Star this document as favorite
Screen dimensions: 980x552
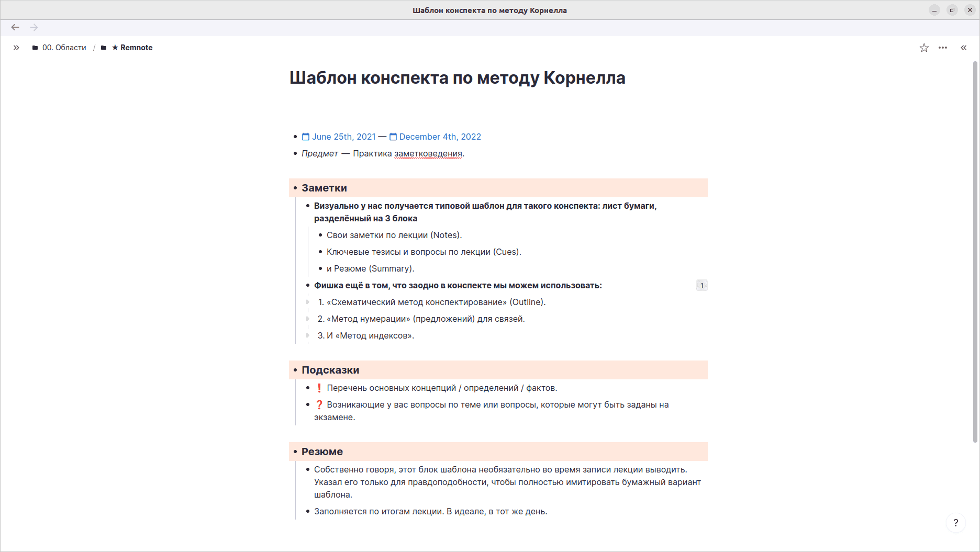tap(924, 48)
